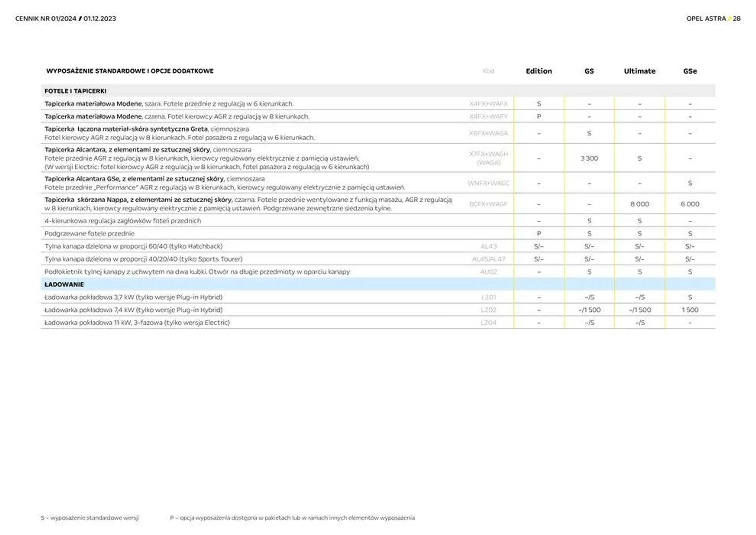Click the code 'AU02'

pos(488,272)
